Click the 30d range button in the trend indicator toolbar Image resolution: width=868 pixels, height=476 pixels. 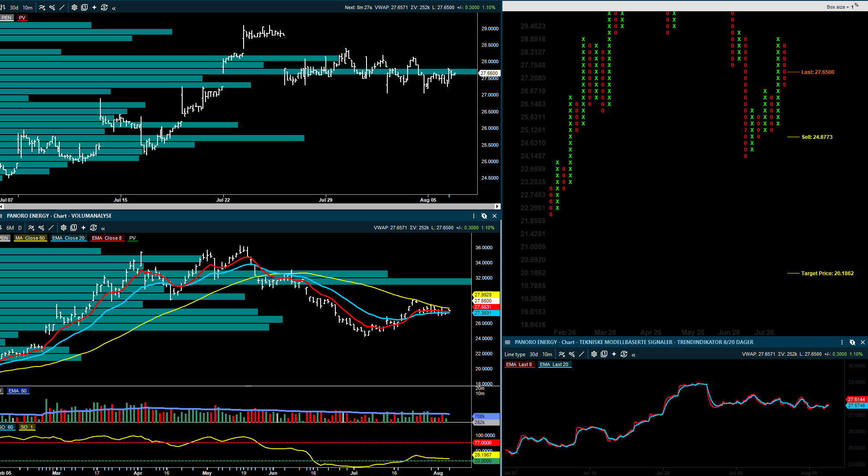[534, 354]
